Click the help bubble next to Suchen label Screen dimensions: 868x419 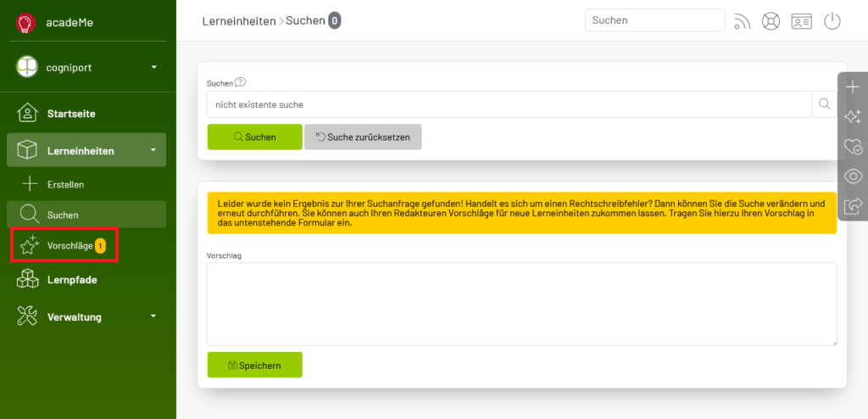coord(240,82)
